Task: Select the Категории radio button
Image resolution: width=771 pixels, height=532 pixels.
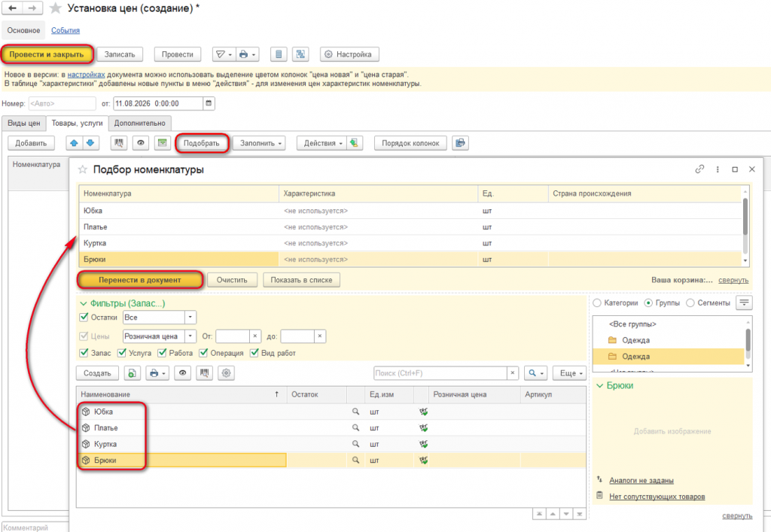Action: [597, 303]
